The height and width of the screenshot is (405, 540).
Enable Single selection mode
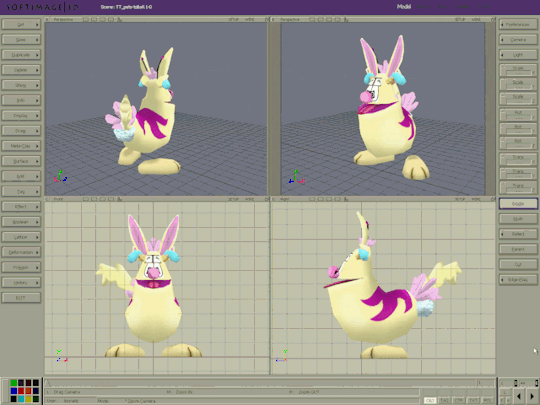pos(518,204)
